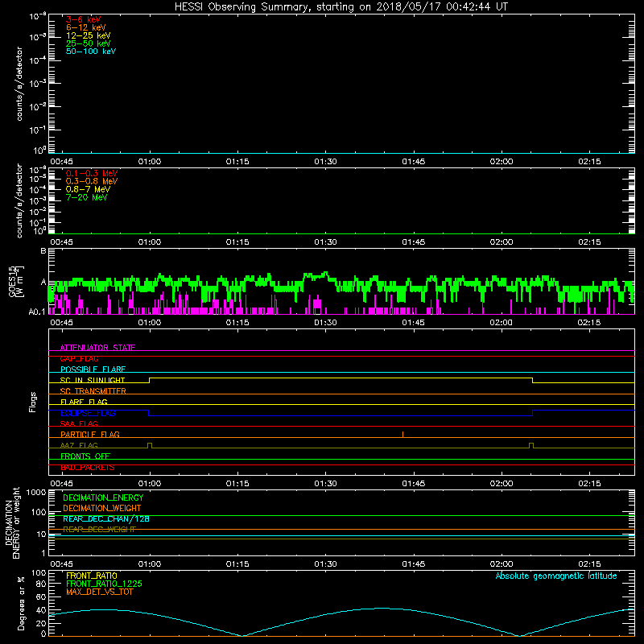Select the SAA_FLAG label

[x=79, y=423]
